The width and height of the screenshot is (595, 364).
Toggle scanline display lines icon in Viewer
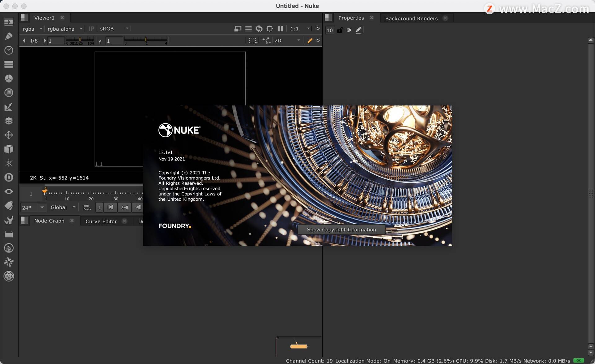[x=248, y=29]
